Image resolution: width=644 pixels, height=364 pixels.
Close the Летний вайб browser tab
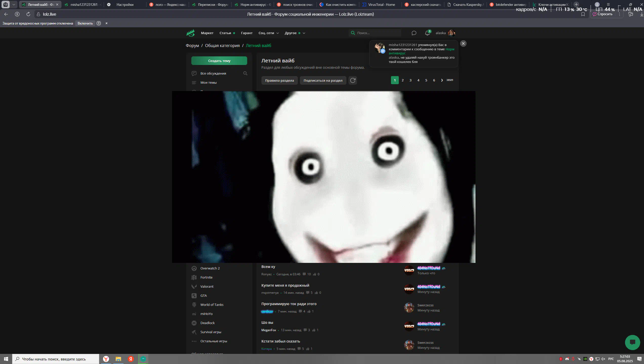coord(57,5)
